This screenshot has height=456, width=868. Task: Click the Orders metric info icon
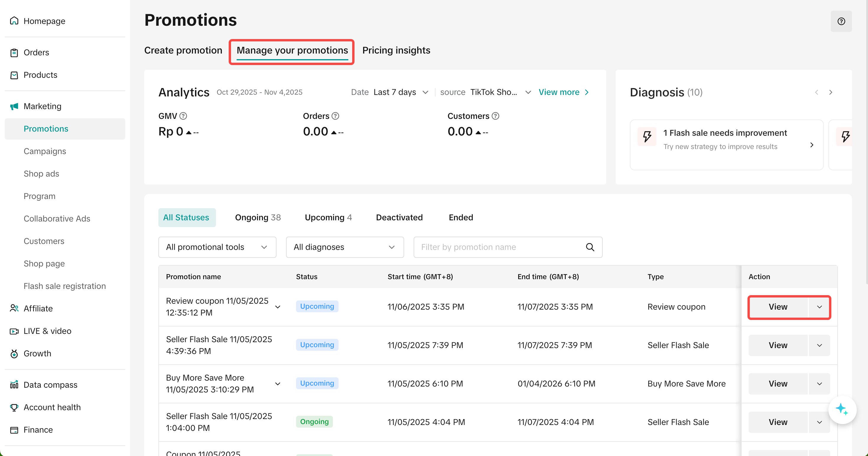(x=335, y=116)
